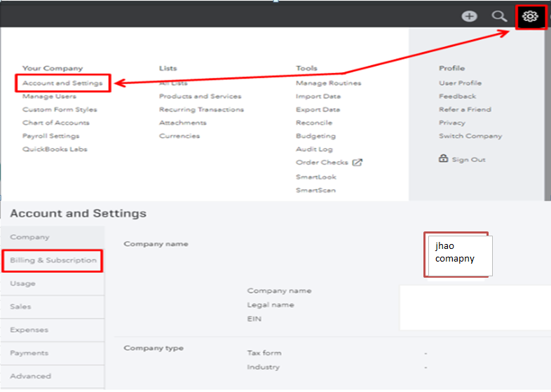Viewport: 551px width, 392px height.
Task: Open Custom Form Styles
Action: point(60,109)
